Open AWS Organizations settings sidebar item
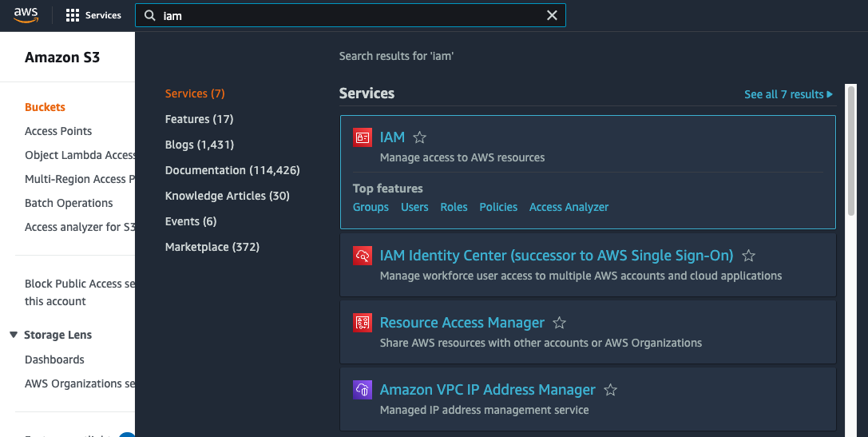The height and width of the screenshot is (437, 868). pos(80,383)
